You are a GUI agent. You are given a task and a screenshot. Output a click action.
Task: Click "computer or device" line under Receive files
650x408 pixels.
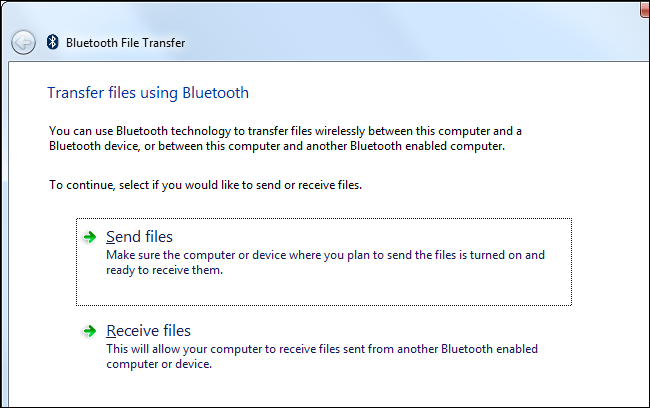[160, 364]
